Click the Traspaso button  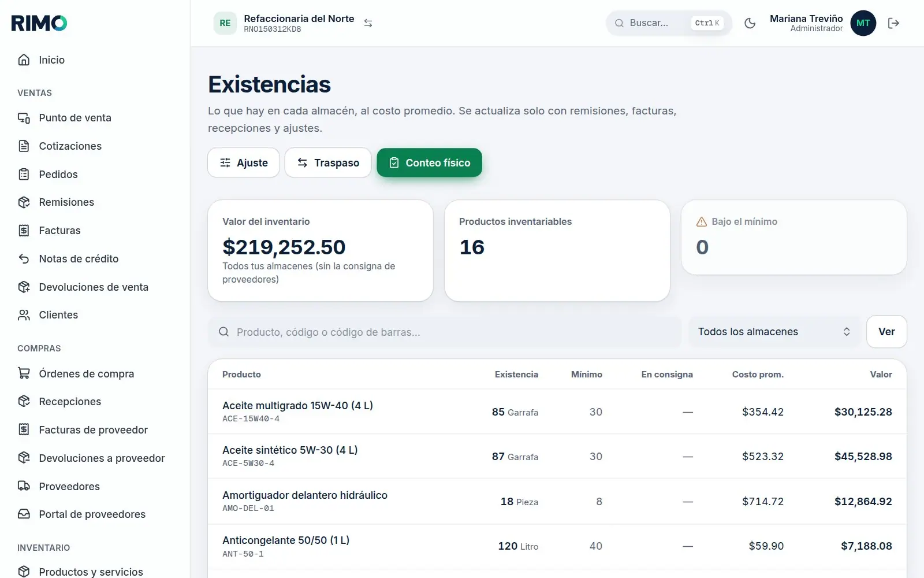(x=328, y=163)
